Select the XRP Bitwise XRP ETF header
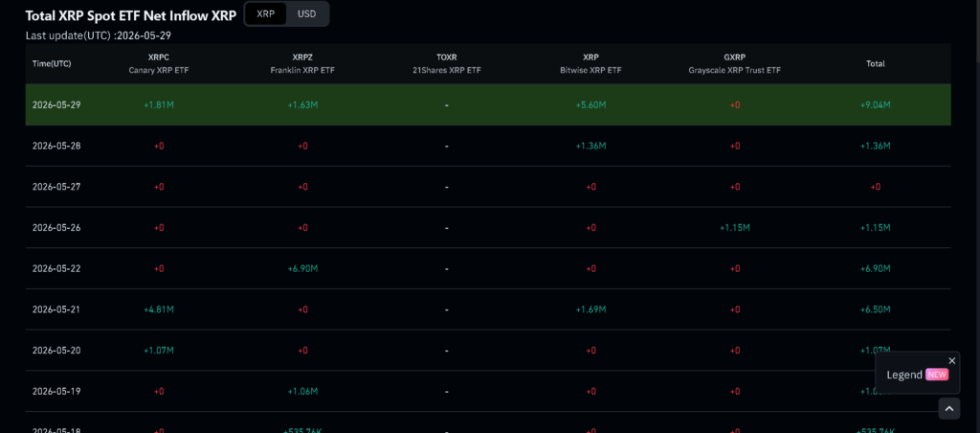 [590, 64]
